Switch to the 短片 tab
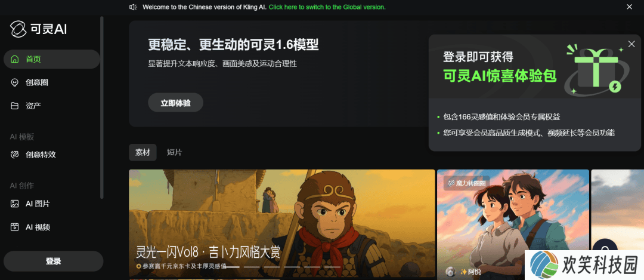The height and width of the screenshot is (280, 644). [174, 153]
